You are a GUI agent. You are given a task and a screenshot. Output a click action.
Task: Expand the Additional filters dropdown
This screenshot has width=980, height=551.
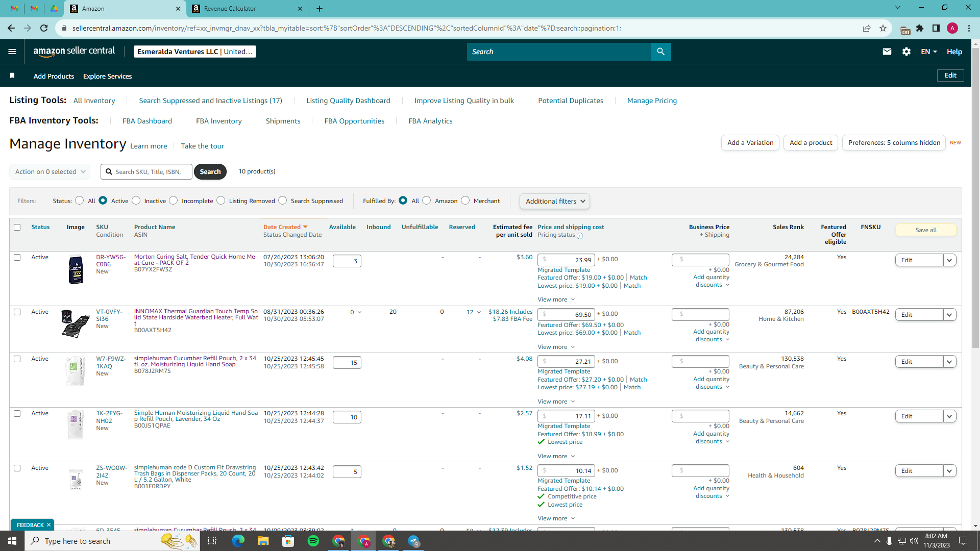[555, 201]
